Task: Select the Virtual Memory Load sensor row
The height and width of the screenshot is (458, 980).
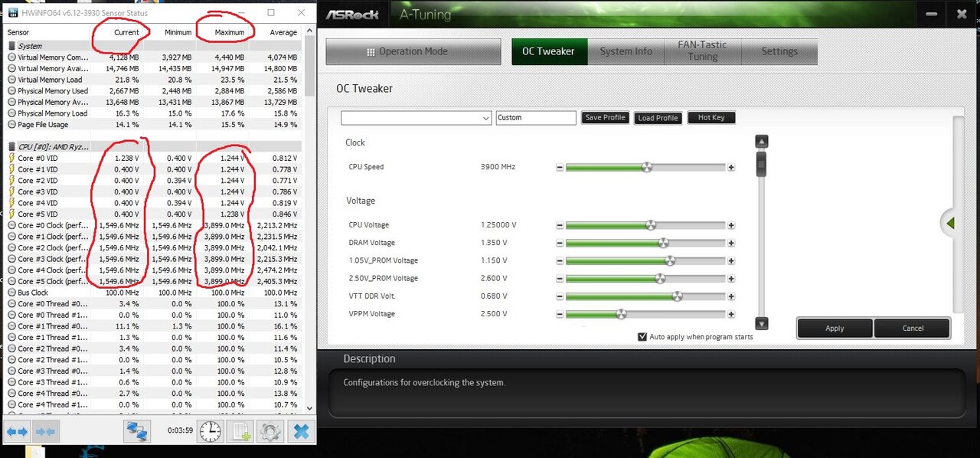Action: (x=153, y=80)
